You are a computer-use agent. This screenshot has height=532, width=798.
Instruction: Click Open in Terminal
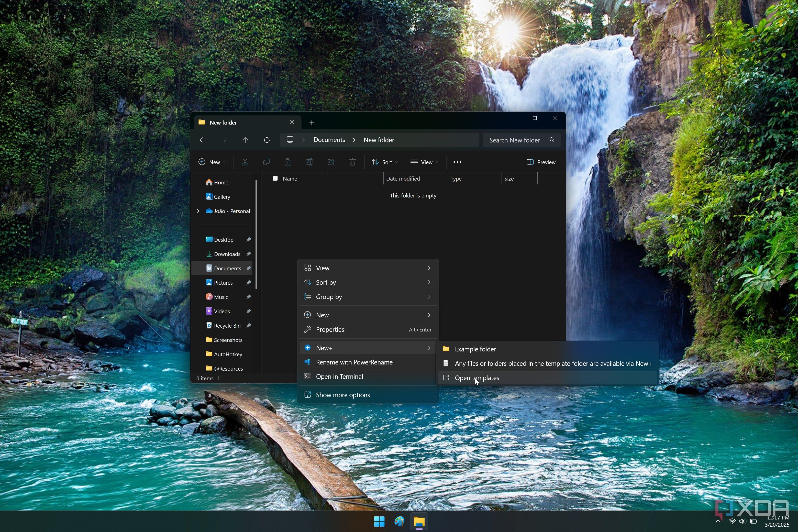(x=368, y=376)
